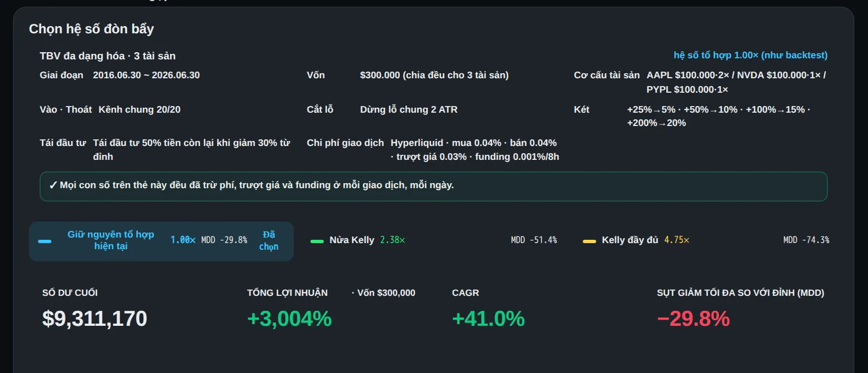
Task: Click the max drawdown '−29.8%' red figure
Action: point(693,319)
